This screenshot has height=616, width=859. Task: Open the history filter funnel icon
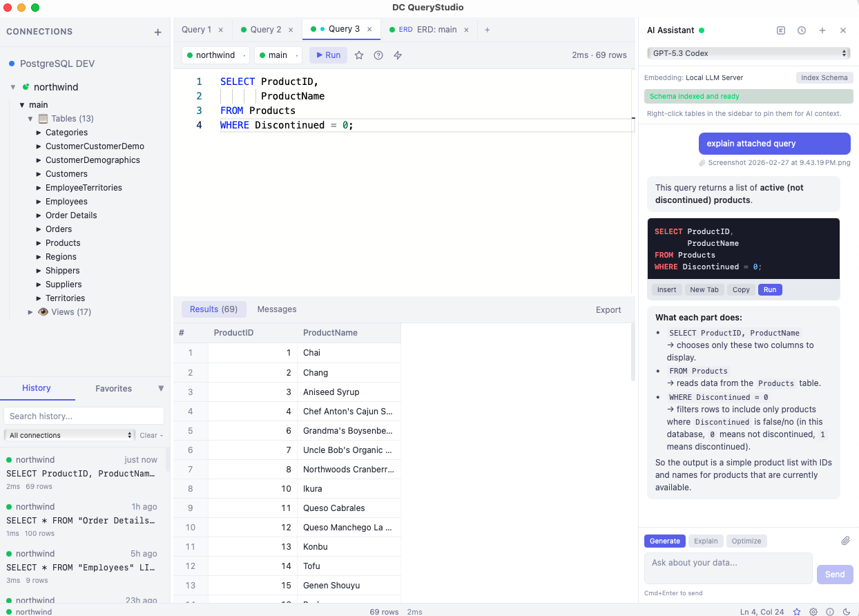(x=161, y=388)
